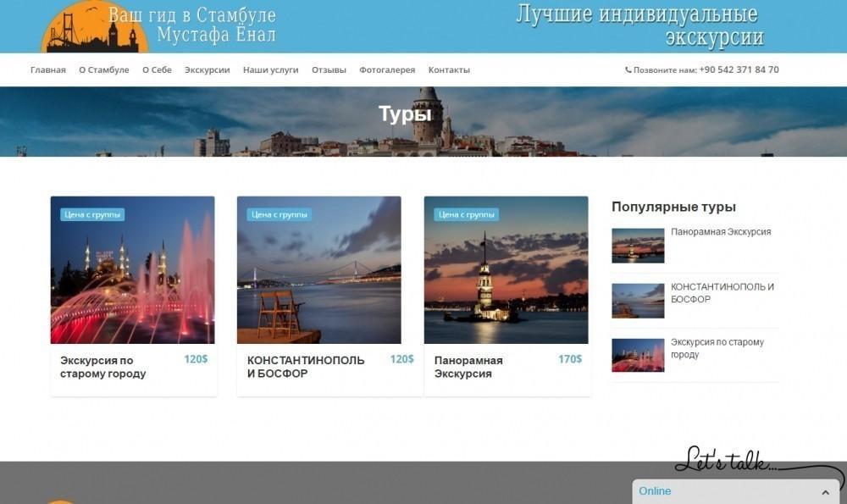847x504 pixels.
Task: Click fountain photo of old city tour card
Action: 132,269
